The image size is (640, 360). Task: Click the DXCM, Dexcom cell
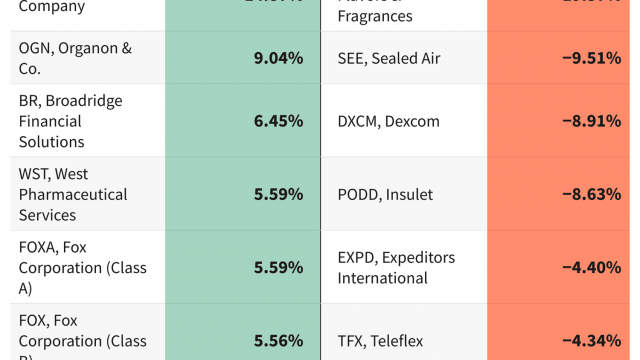coord(404,121)
